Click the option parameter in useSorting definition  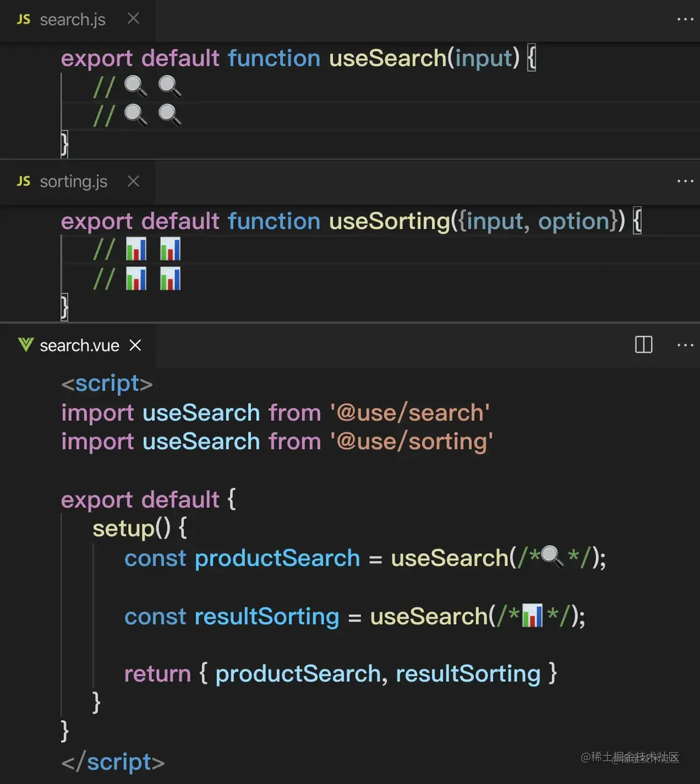click(x=573, y=222)
